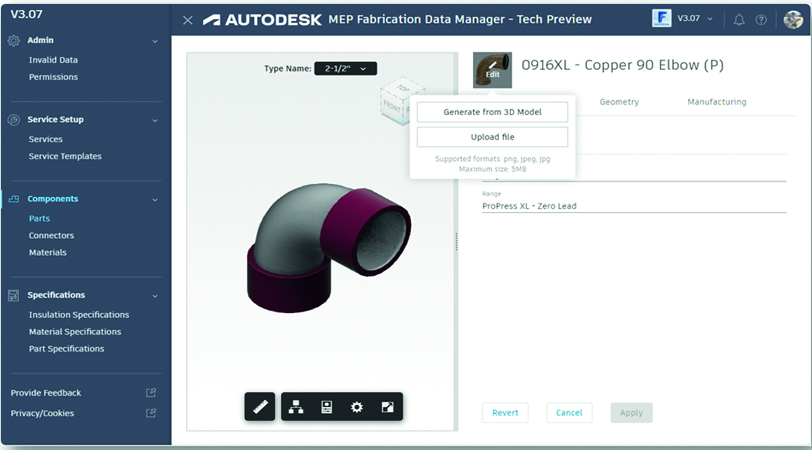
Task: Click the Admin section heading
Action: tap(40, 40)
